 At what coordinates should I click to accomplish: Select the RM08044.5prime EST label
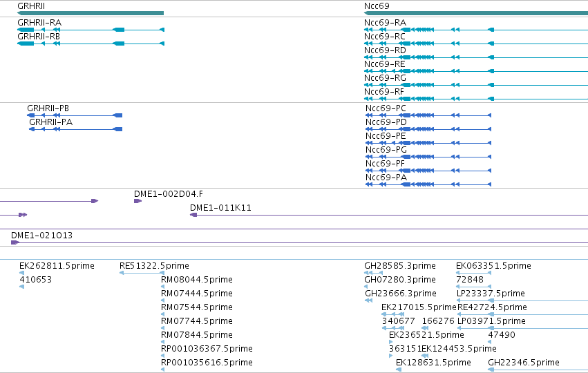click(x=197, y=280)
